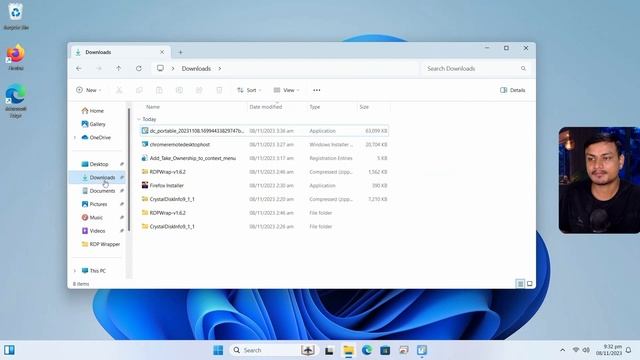The height and width of the screenshot is (360, 640).
Task: Click chevron after Downloads in address bar
Action: tap(220, 69)
